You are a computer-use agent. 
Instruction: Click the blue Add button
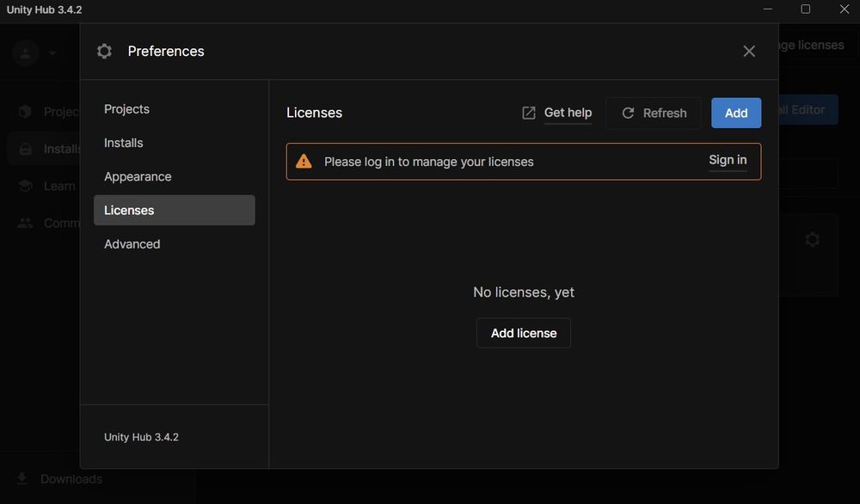click(736, 113)
